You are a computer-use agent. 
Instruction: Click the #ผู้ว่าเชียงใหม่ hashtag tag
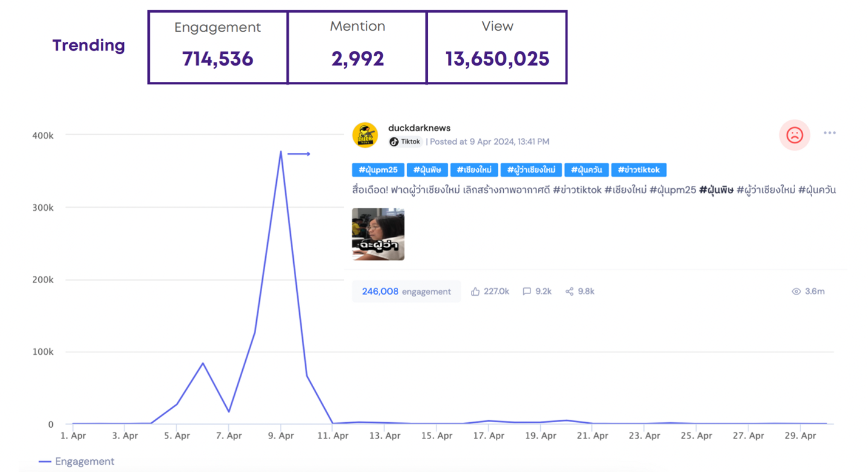coord(531,170)
